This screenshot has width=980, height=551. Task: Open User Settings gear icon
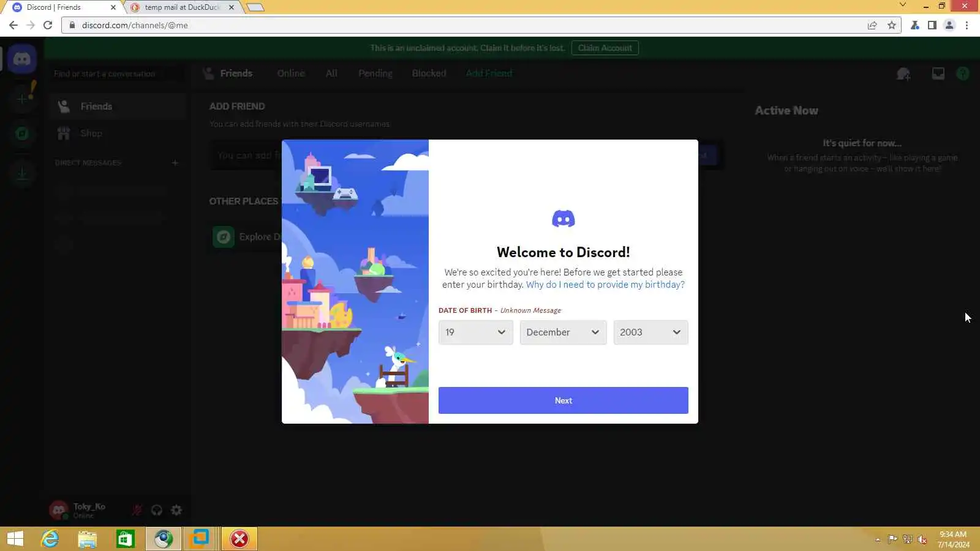click(x=176, y=510)
